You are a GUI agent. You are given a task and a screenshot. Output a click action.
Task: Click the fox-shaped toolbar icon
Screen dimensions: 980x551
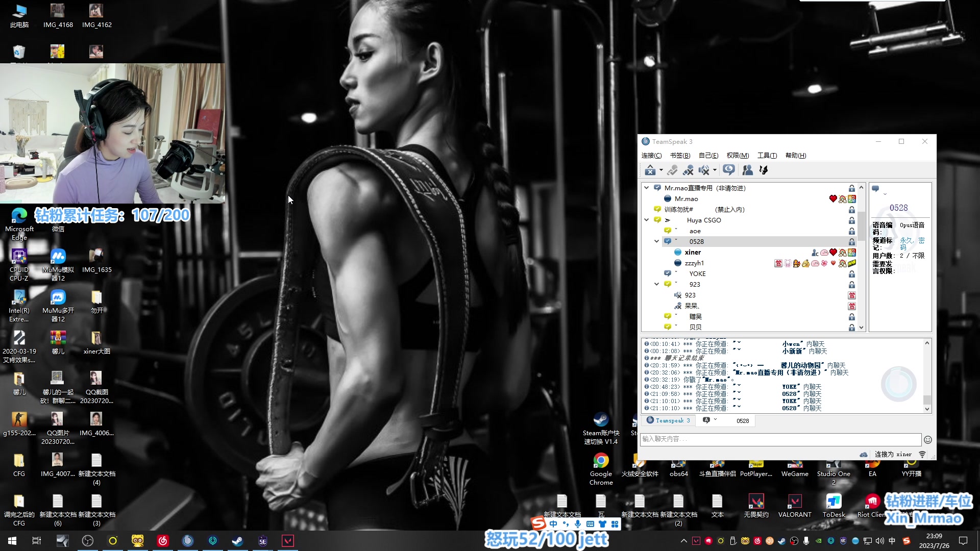click(764, 170)
